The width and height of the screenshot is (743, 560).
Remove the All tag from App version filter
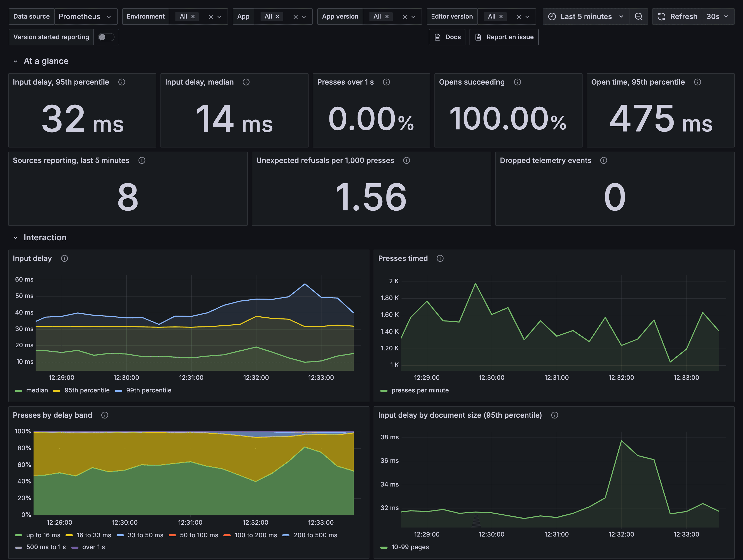point(387,17)
